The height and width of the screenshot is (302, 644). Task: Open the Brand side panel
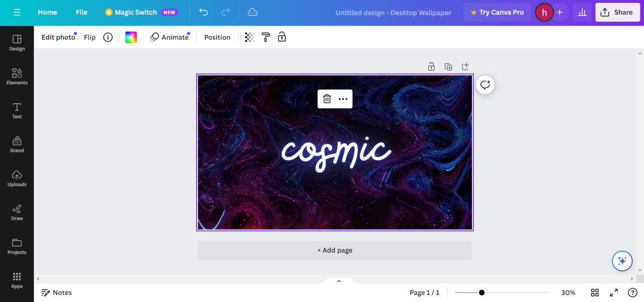[17, 144]
